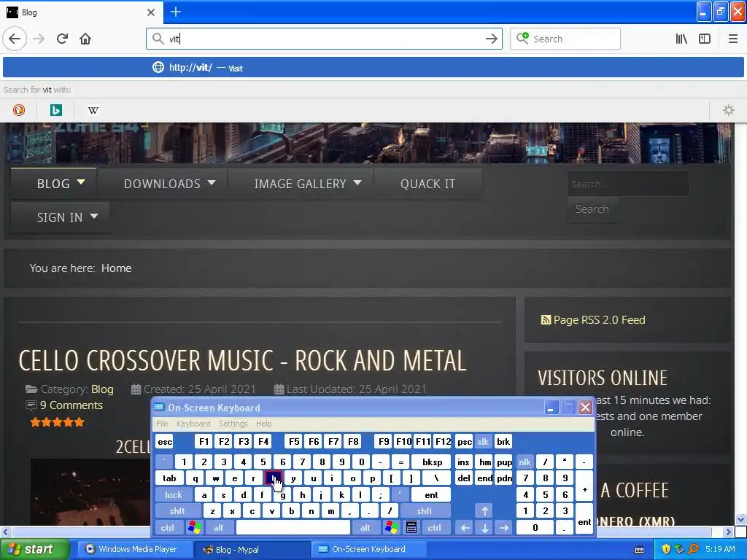Open the 9 Comments link
Image resolution: width=747 pixels, height=560 pixels.
point(71,405)
